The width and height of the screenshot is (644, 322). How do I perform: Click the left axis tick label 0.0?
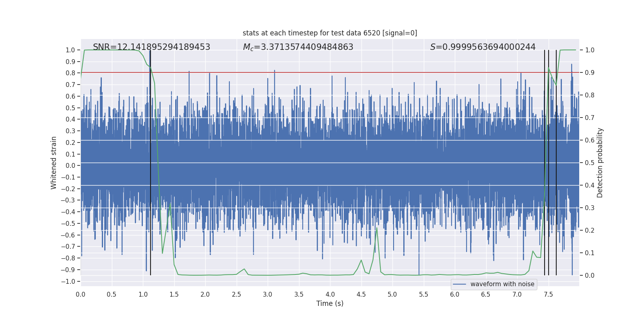70,166
